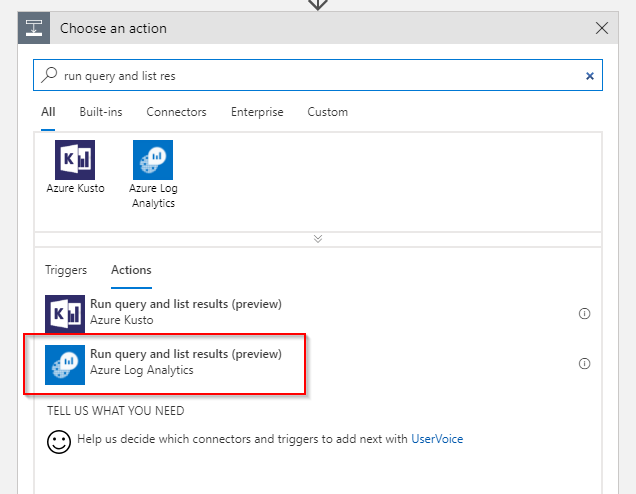Screen dimensions: 636x494
Task: Select Azure Kusto Run query action
Action: [x=317, y=314]
